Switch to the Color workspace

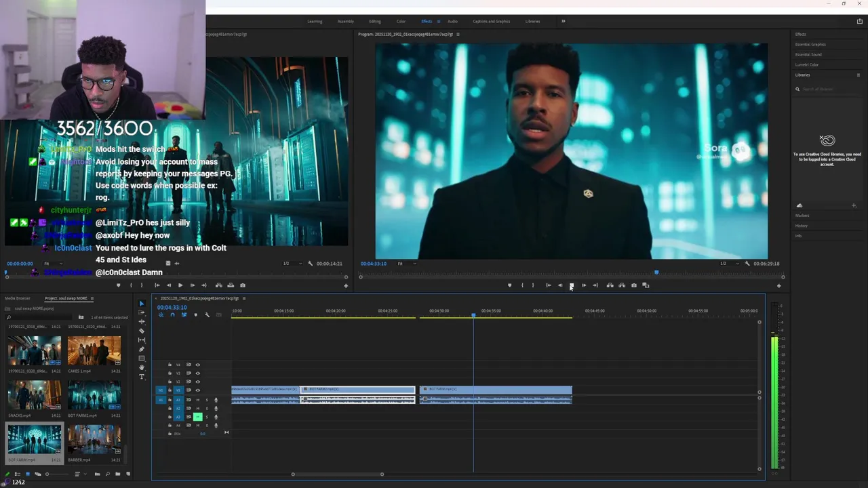click(401, 21)
